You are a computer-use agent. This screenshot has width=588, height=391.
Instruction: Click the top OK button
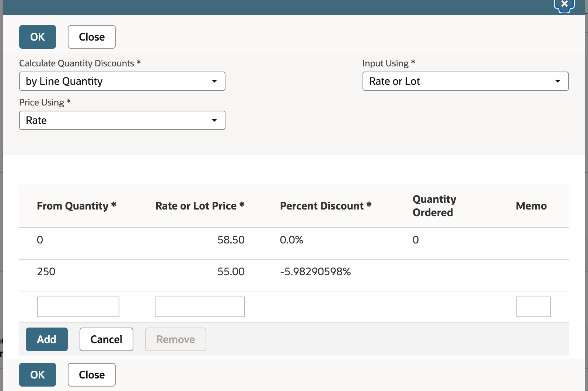coord(38,37)
